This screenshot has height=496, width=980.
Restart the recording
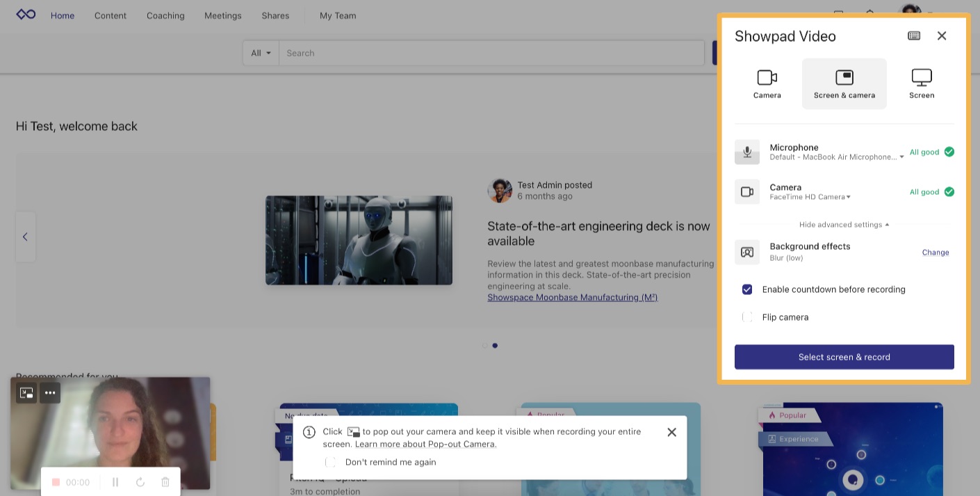140,481
